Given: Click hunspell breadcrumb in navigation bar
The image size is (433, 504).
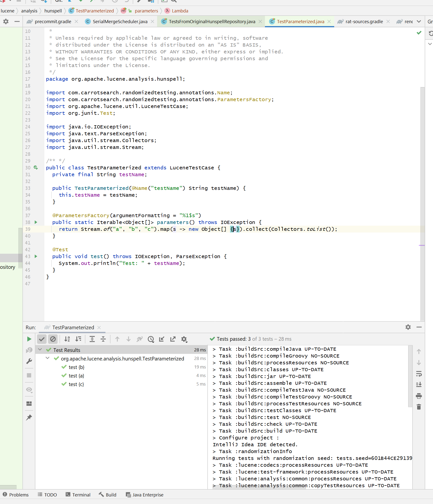Looking at the screenshot, I should (x=53, y=11).
